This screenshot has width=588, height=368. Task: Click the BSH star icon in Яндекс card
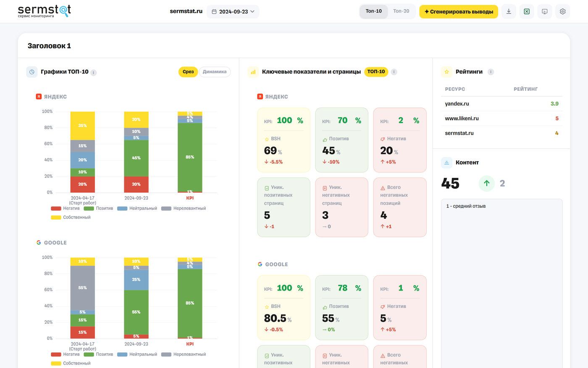(x=267, y=139)
